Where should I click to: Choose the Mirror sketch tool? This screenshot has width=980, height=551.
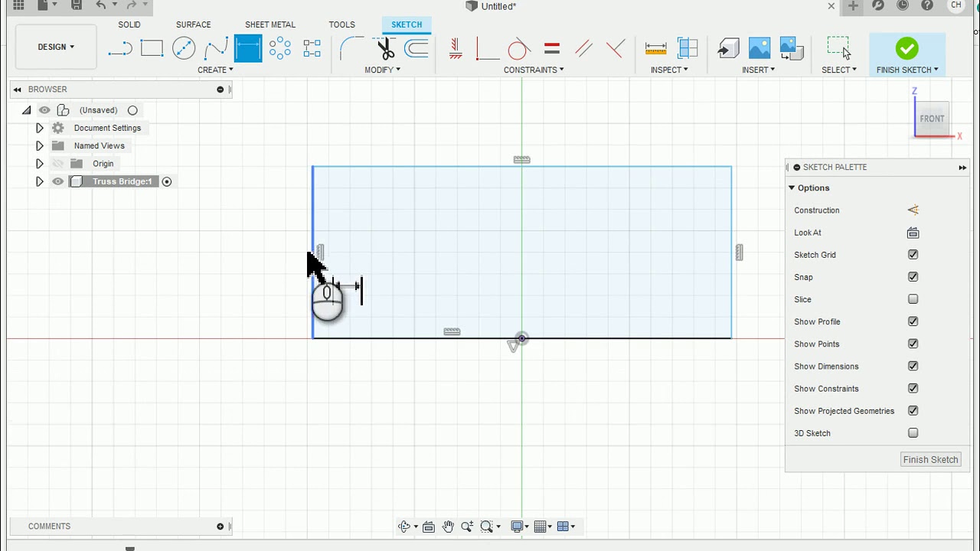(312, 49)
